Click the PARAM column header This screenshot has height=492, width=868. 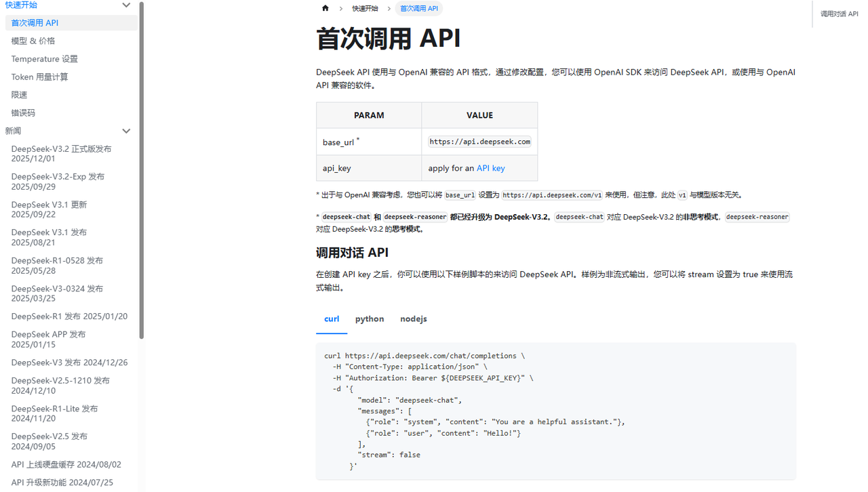pyautogui.click(x=369, y=116)
